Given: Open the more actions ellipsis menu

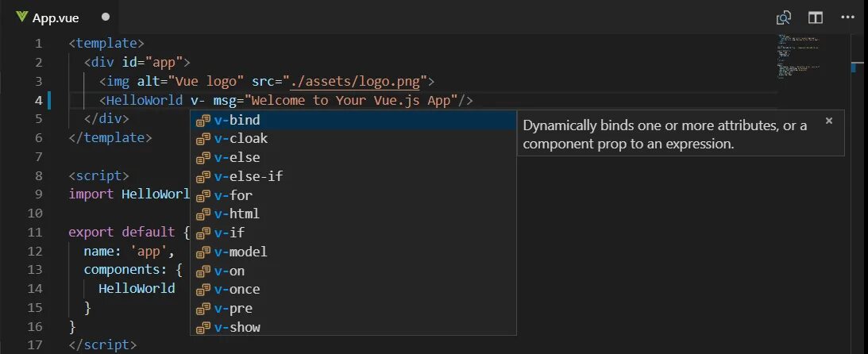Looking at the screenshot, I should click(x=847, y=17).
